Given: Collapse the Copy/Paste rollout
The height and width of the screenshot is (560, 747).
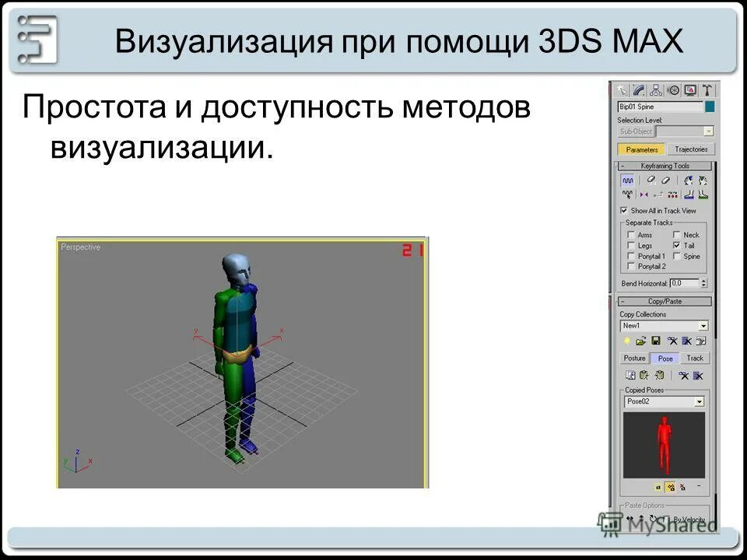Looking at the screenshot, I should pos(665,302).
